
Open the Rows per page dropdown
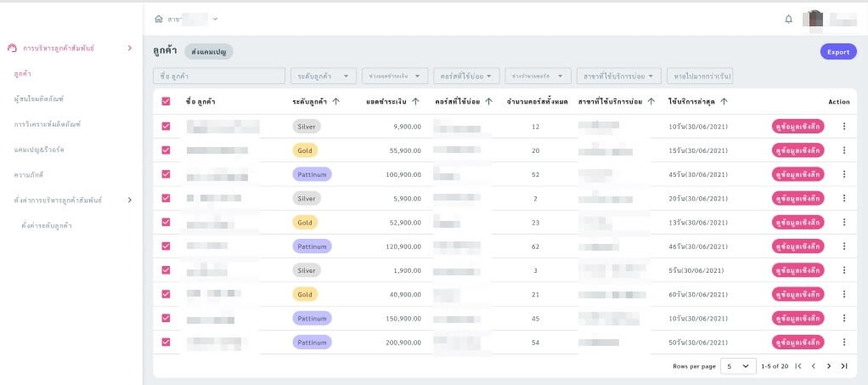click(x=738, y=366)
